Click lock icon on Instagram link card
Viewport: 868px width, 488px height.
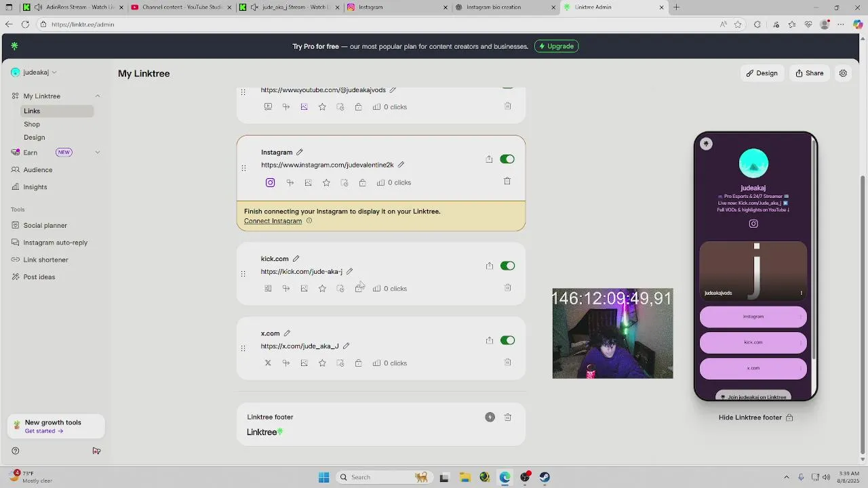click(363, 182)
